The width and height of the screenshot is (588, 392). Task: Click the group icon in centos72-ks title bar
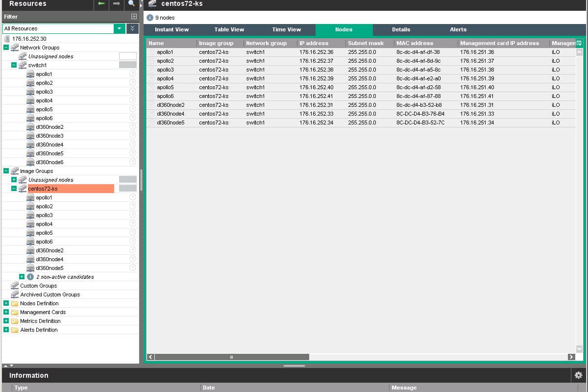[x=152, y=3]
